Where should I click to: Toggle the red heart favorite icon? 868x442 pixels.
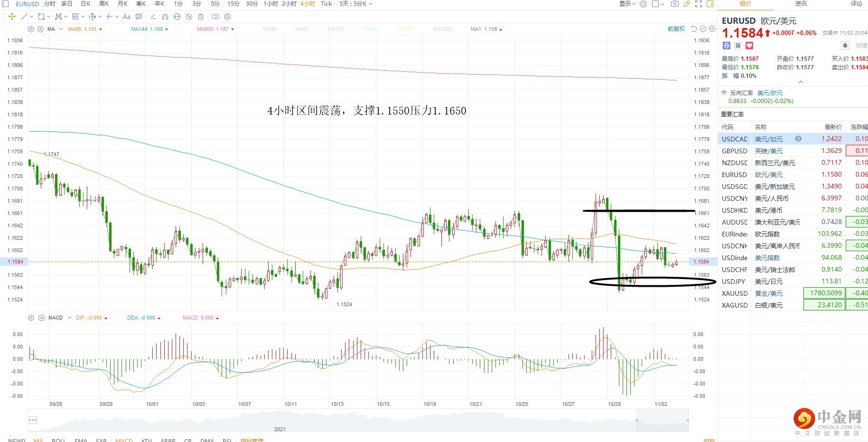[x=749, y=46]
